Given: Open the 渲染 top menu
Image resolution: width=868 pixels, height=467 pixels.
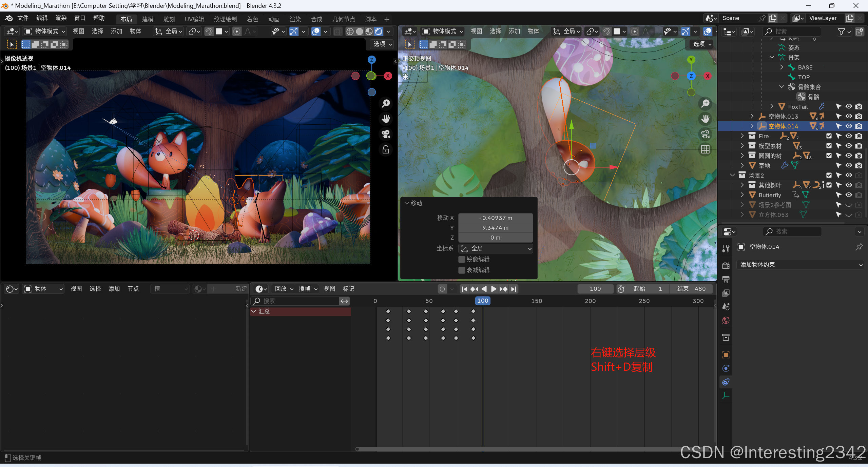Looking at the screenshot, I should tap(61, 18).
